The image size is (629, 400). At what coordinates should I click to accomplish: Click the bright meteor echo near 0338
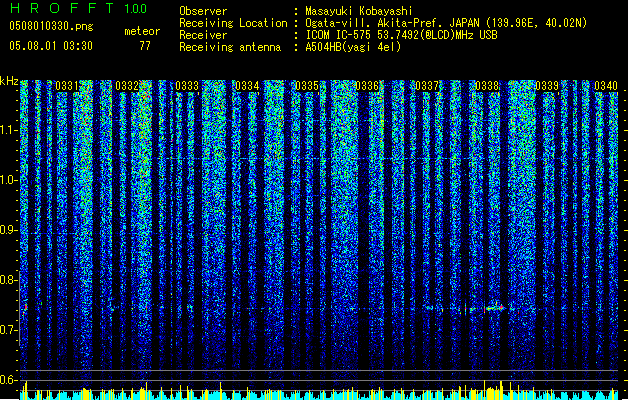[495, 308]
